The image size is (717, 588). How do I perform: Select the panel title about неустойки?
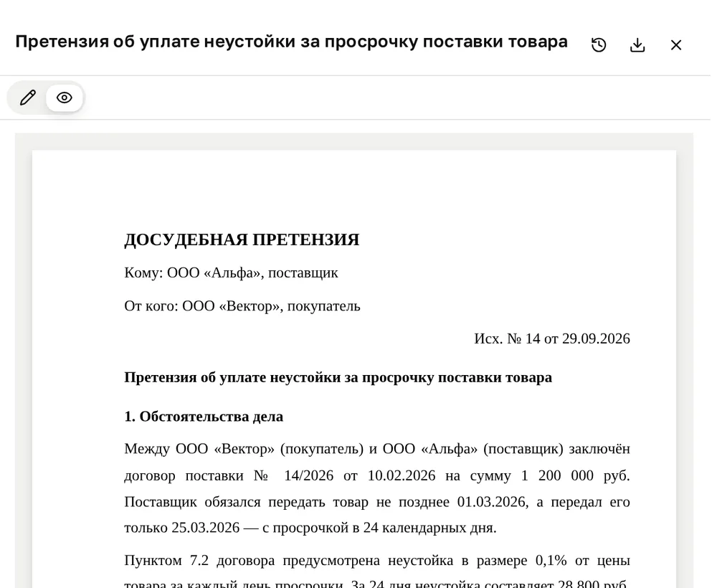[x=291, y=42]
